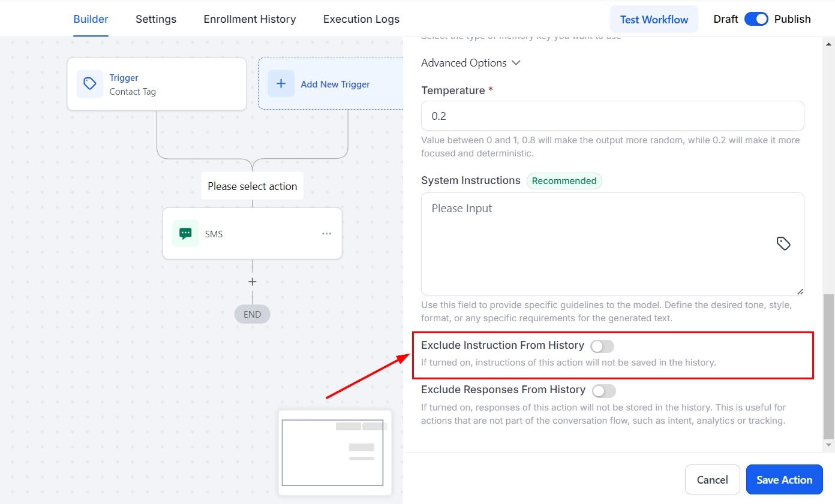
Task: Click the tag icon in System Instructions field
Action: 783,243
